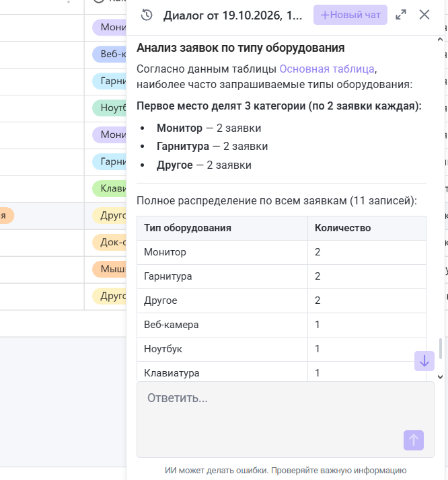Send message with the up arrow button
Viewport: 448px width, 480px height.
click(414, 440)
